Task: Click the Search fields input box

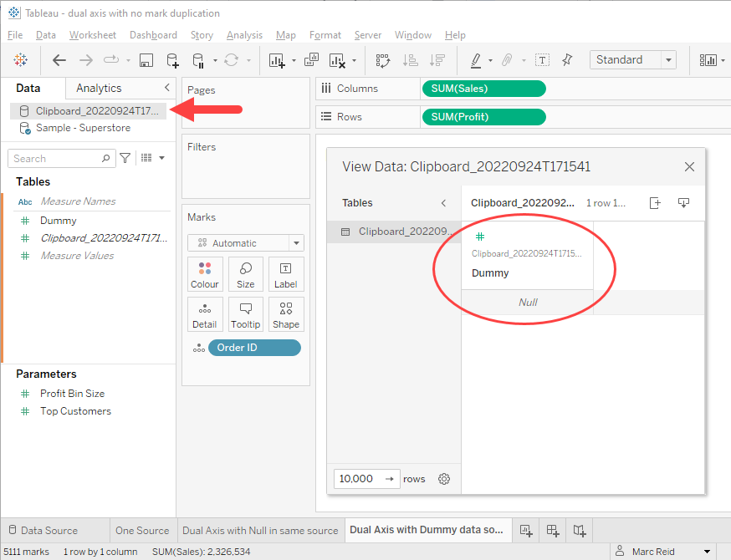Action: coord(55,158)
